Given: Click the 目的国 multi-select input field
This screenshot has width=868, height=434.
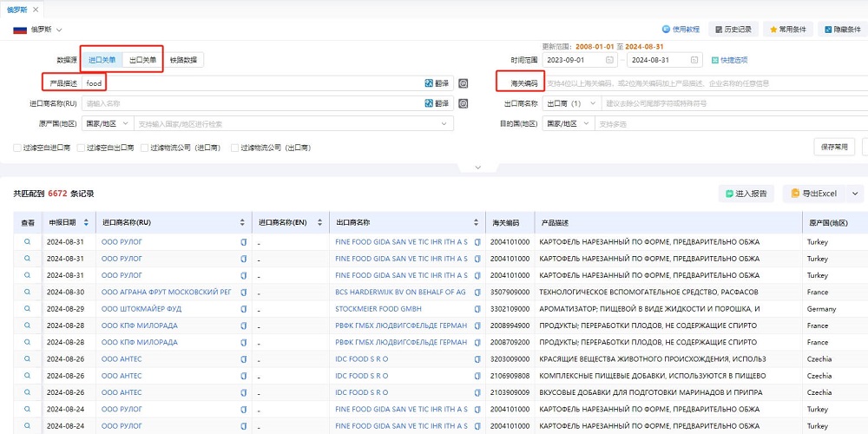Looking at the screenshot, I should click(731, 123).
